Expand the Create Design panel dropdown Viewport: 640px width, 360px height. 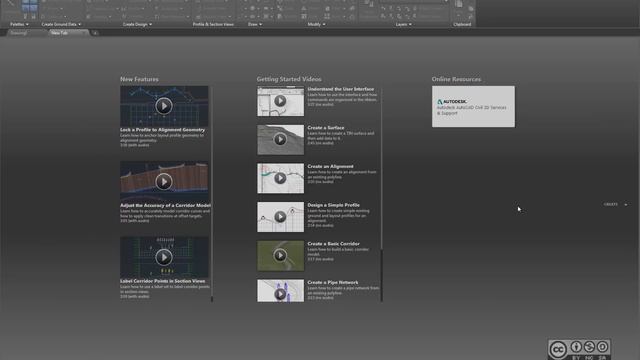coord(137,24)
